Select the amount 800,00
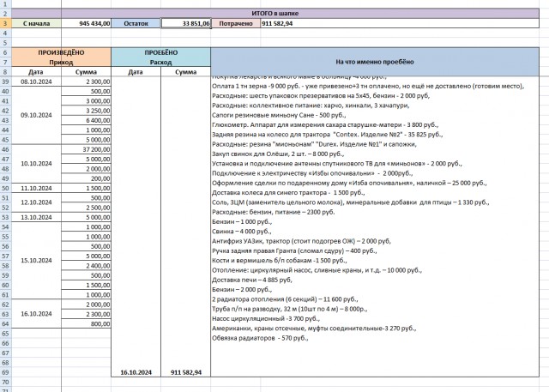The height and width of the screenshot is (392, 549). pyautogui.click(x=86, y=323)
